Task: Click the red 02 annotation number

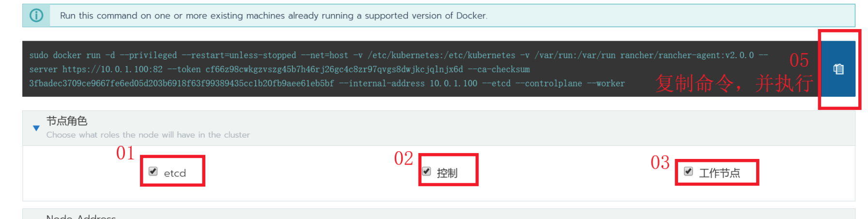Action: point(403,158)
